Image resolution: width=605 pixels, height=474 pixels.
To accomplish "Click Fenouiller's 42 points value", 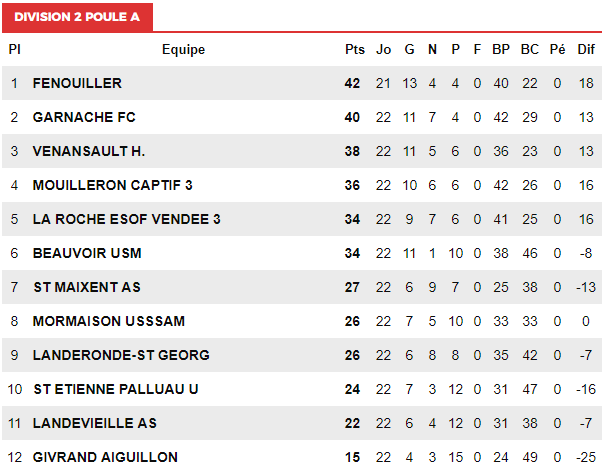I will pyautogui.click(x=352, y=83).
